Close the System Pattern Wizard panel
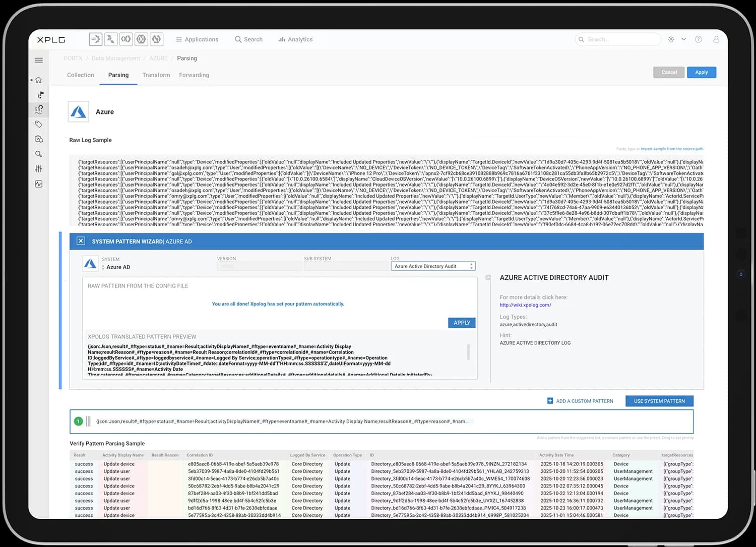Viewport: 756px width, 547px height. (81, 241)
